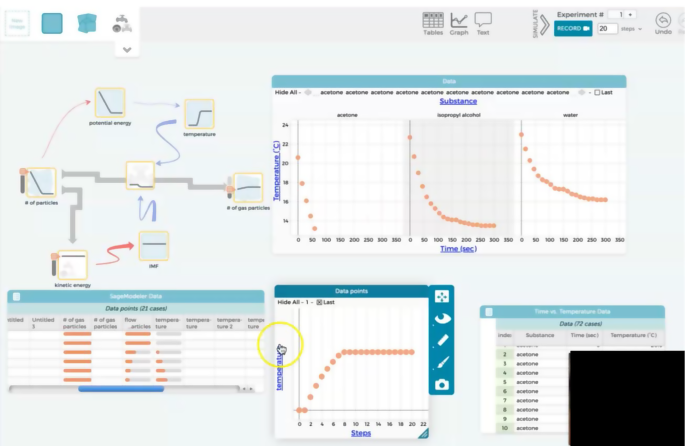Select the flow articles column header

137,323
